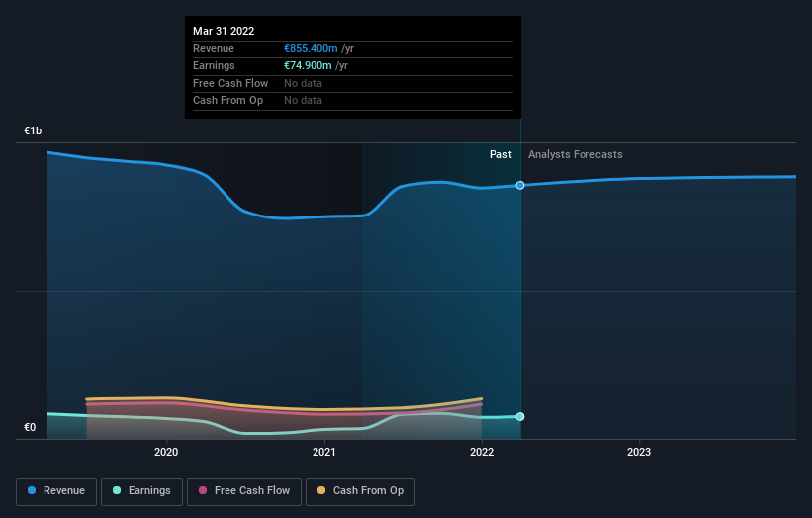Click the tooltip's Revenue row label
The height and width of the screenshot is (518, 812).
click(214, 48)
